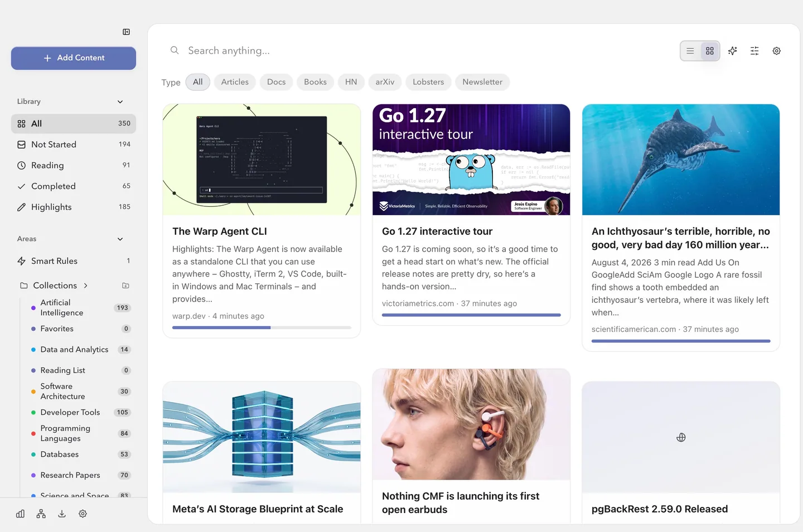
Task: Click the Smart Rules lightning icon
Action: (x=21, y=261)
